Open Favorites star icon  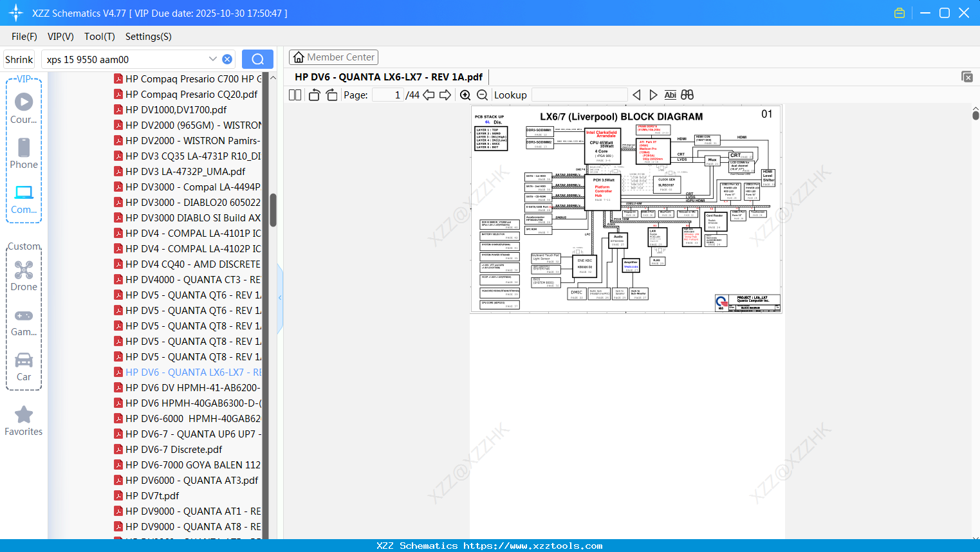24,421
